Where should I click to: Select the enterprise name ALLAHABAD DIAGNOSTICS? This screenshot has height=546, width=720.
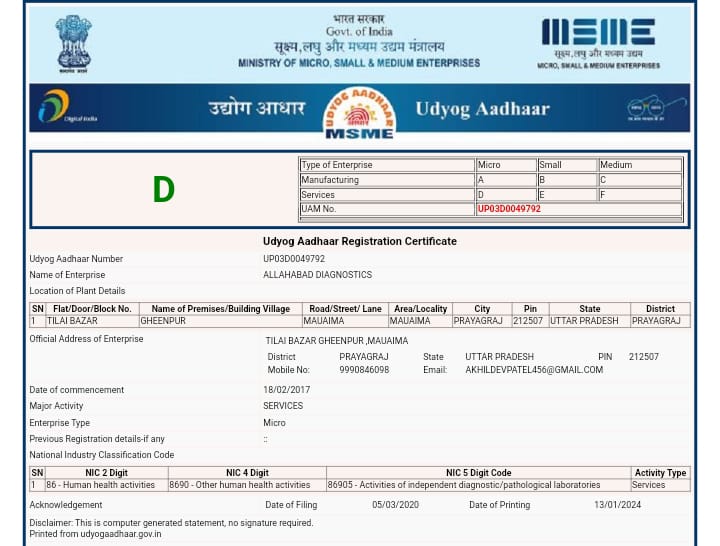pyautogui.click(x=317, y=275)
